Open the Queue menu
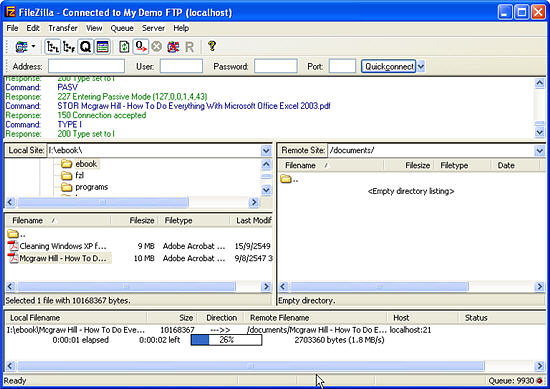 tap(122, 28)
